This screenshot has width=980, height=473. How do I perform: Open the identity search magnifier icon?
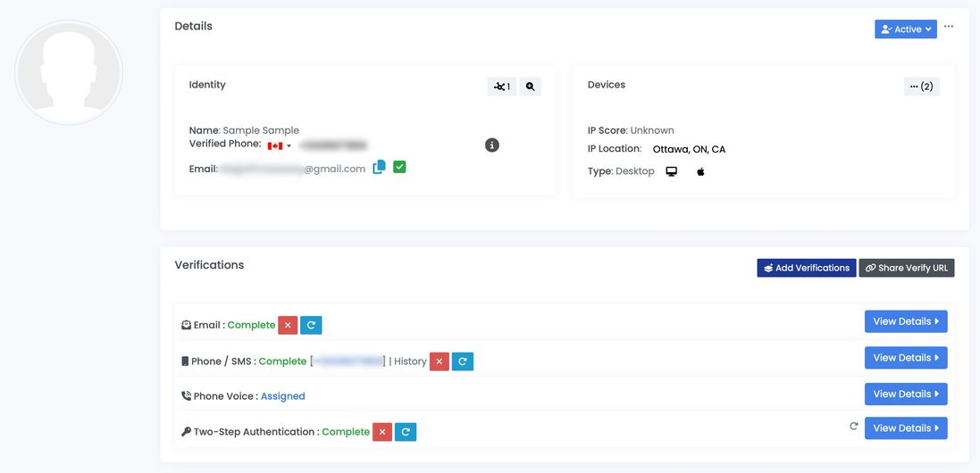coord(530,87)
